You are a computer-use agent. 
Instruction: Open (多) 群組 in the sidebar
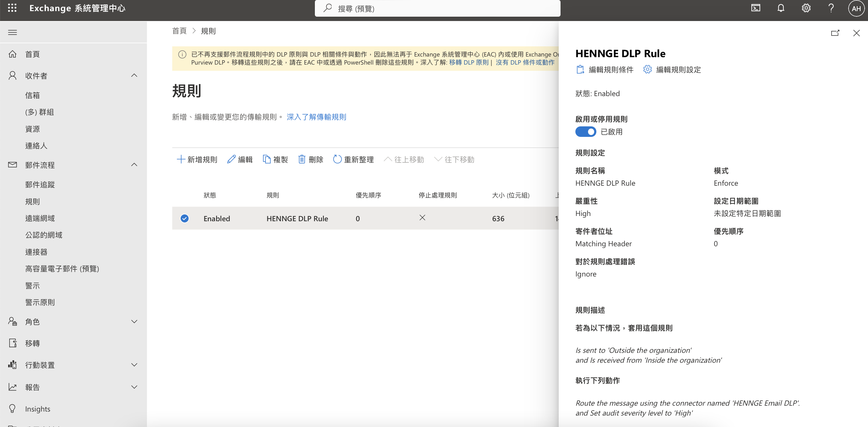tap(40, 112)
